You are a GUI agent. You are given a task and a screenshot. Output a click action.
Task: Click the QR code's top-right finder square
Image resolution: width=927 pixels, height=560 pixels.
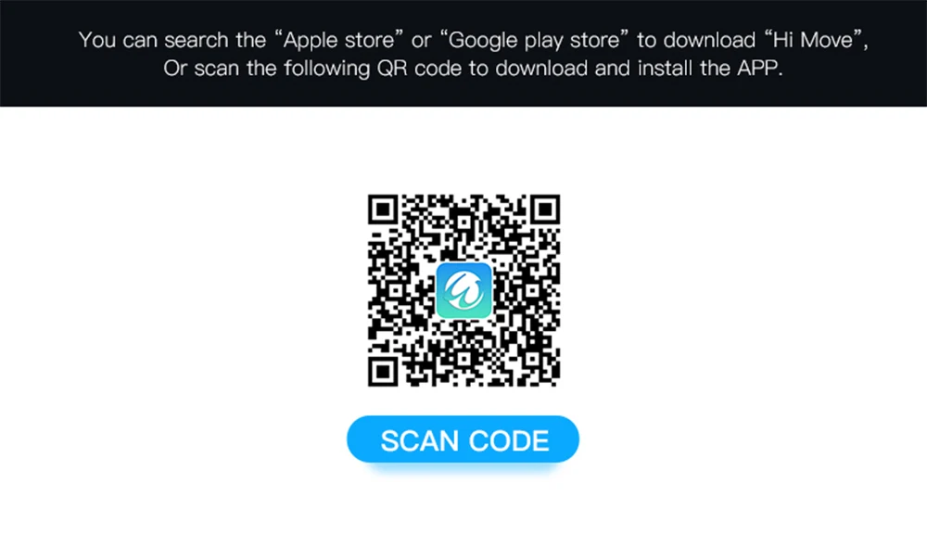click(x=545, y=210)
